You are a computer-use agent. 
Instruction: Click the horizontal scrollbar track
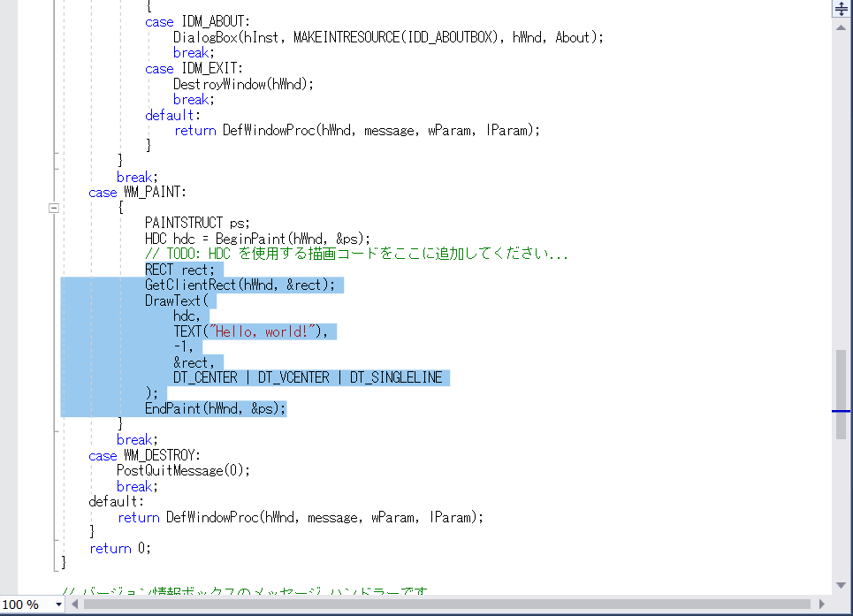point(442,604)
